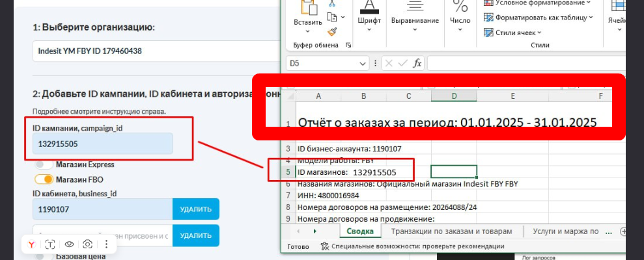
Task: Click the accessibility recommendations status bar text
Action: (x=417, y=246)
